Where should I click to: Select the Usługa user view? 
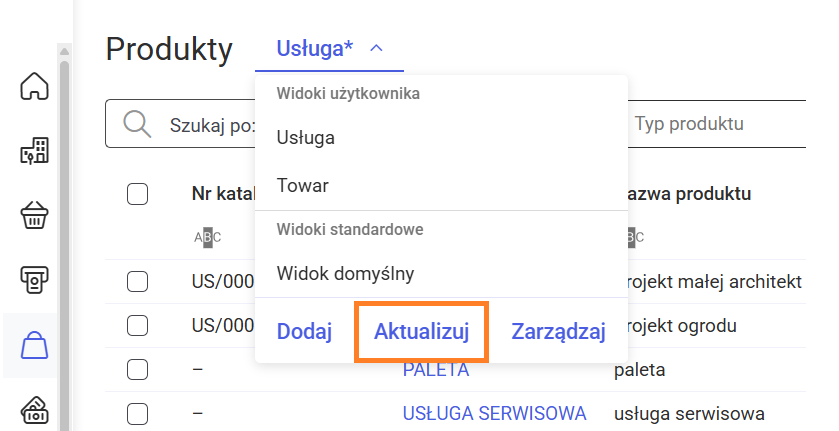[305, 138]
